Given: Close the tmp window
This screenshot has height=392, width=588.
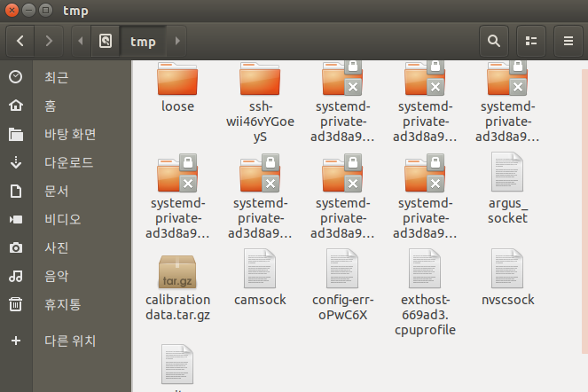Looking at the screenshot, I should point(12,10).
